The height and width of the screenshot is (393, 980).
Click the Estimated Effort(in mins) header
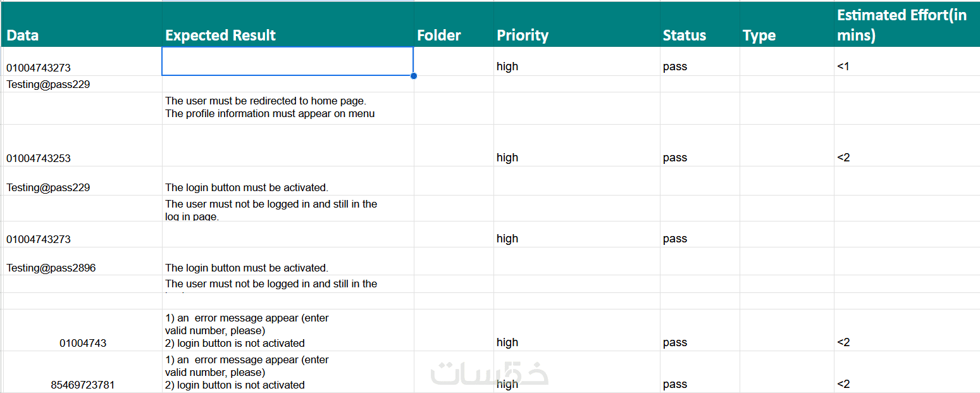pos(902,25)
